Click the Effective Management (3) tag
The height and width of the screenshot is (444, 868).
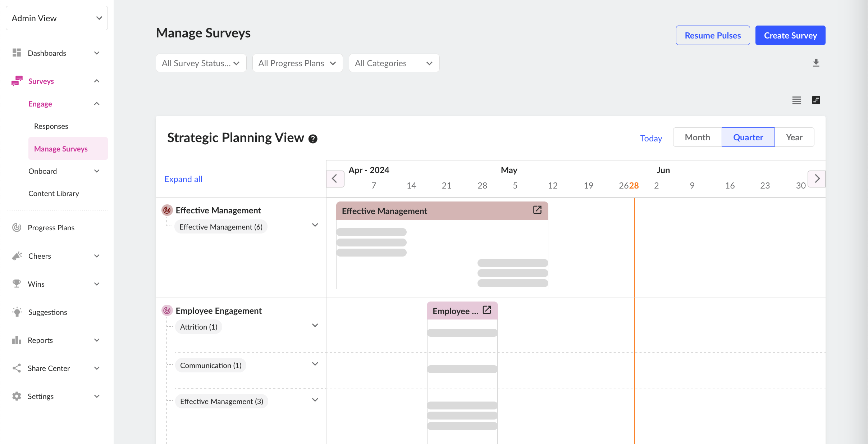pyautogui.click(x=221, y=401)
